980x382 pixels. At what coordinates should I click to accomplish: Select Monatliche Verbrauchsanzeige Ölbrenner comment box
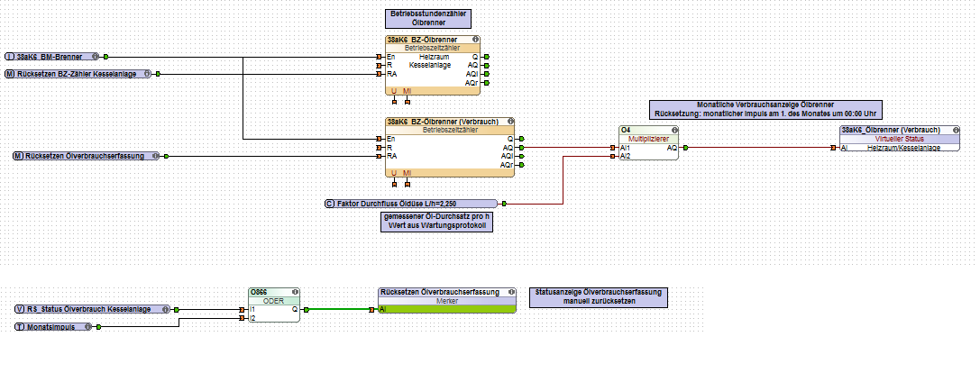pyautogui.click(x=765, y=109)
